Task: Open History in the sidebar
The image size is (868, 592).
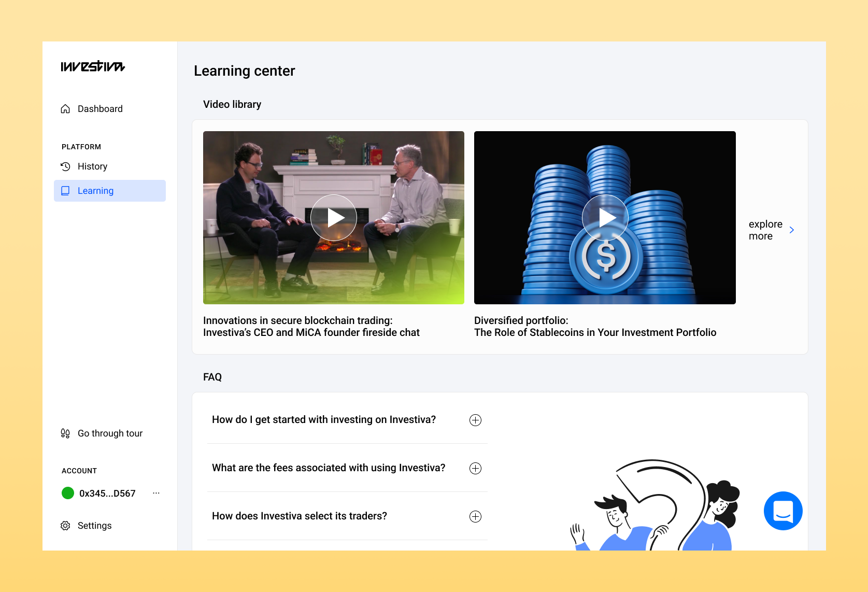Action: click(x=92, y=166)
